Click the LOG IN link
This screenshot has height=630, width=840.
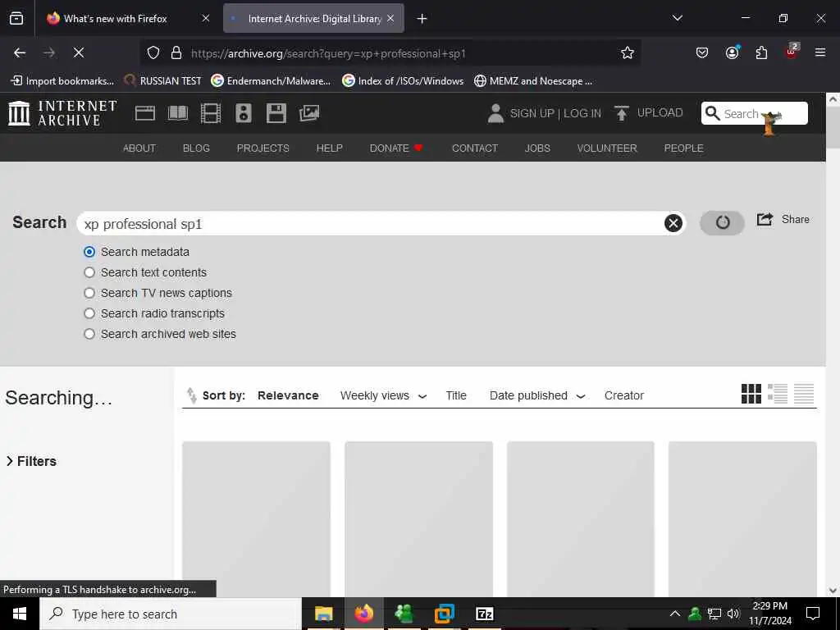582,113
